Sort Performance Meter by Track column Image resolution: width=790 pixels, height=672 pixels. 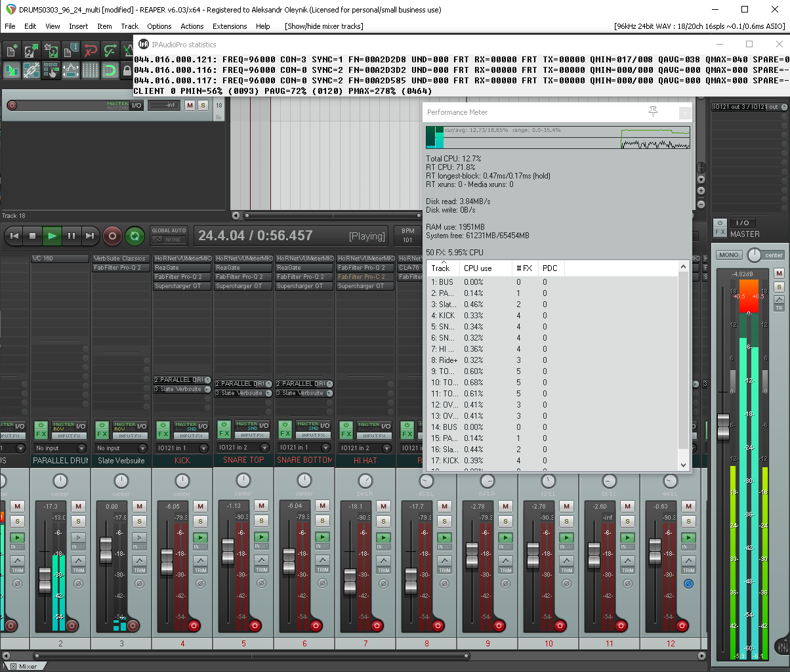tap(443, 268)
